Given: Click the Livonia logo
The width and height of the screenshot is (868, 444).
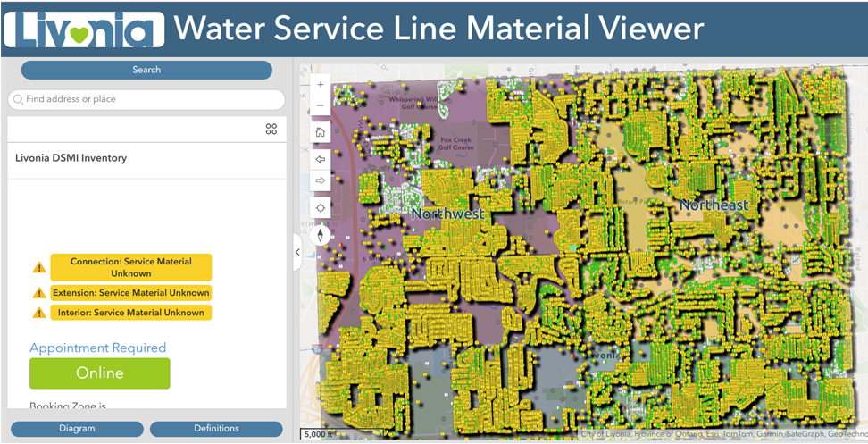Looking at the screenshot, I should pyautogui.click(x=84, y=29).
